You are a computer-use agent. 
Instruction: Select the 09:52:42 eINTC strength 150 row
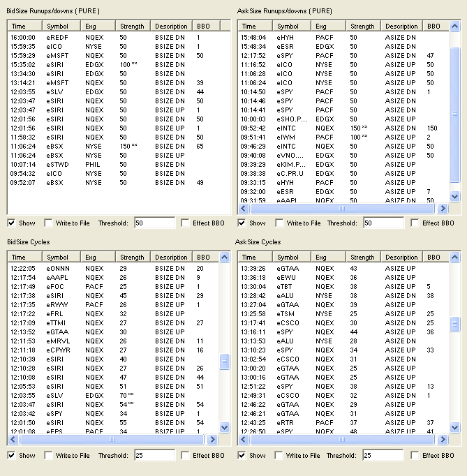click(x=343, y=128)
